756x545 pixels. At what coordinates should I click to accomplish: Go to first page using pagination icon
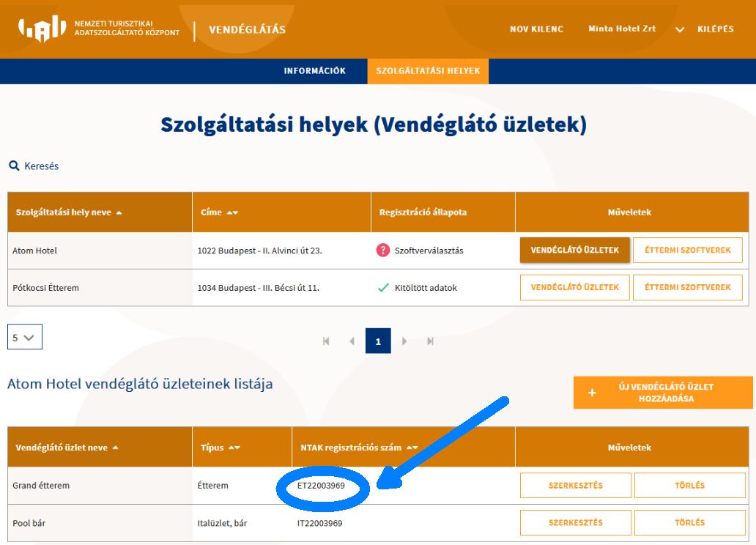[326, 341]
